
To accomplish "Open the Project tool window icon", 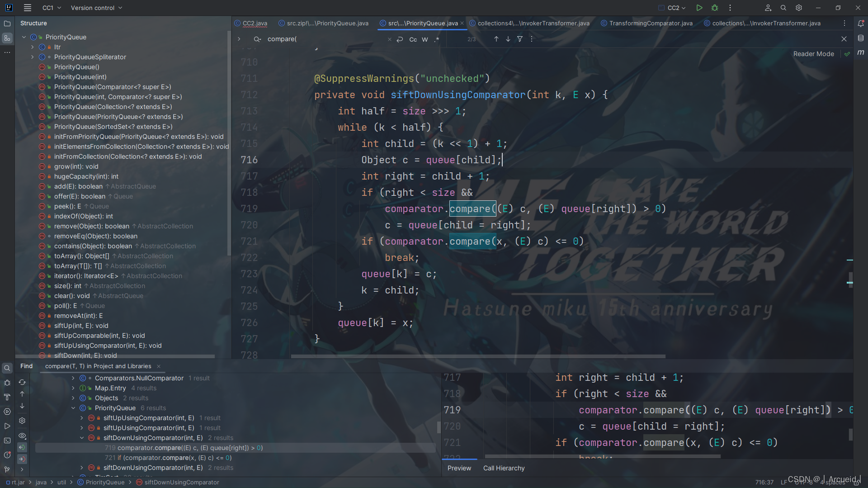I will [7, 24].
